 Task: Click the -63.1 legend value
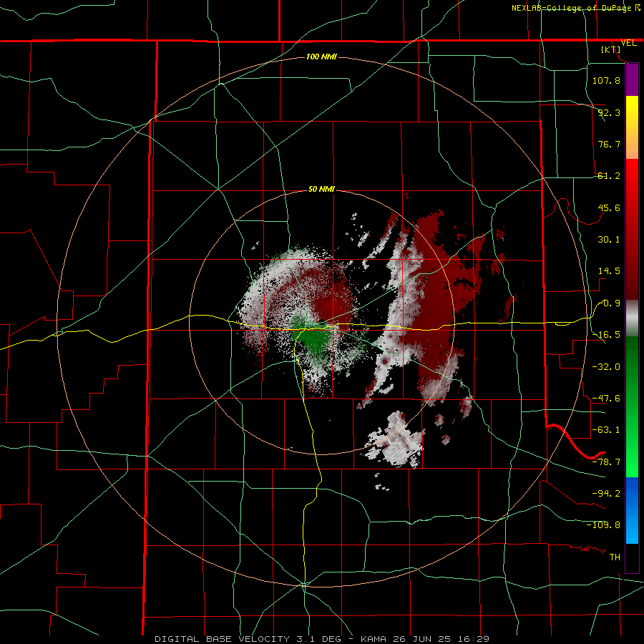(606, 430)
